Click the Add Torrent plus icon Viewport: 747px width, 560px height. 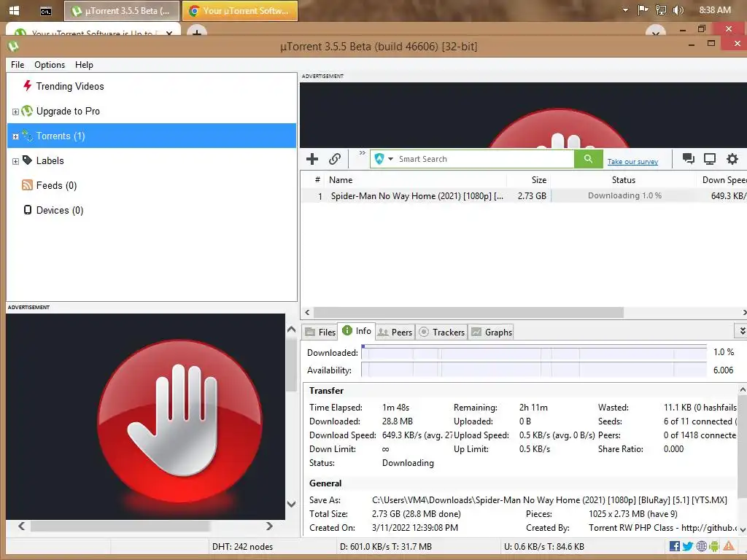point(312,159)
